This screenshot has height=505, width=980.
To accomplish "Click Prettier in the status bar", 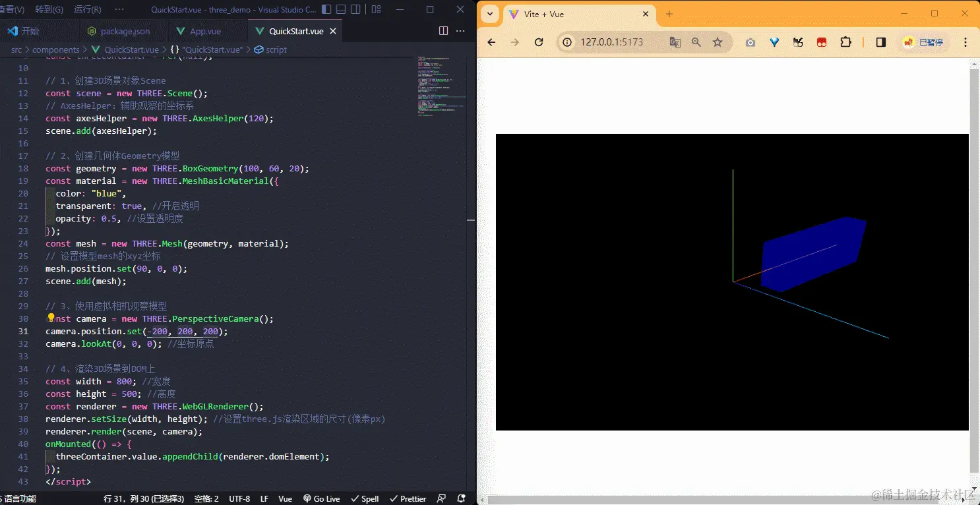I will (408, 499).
